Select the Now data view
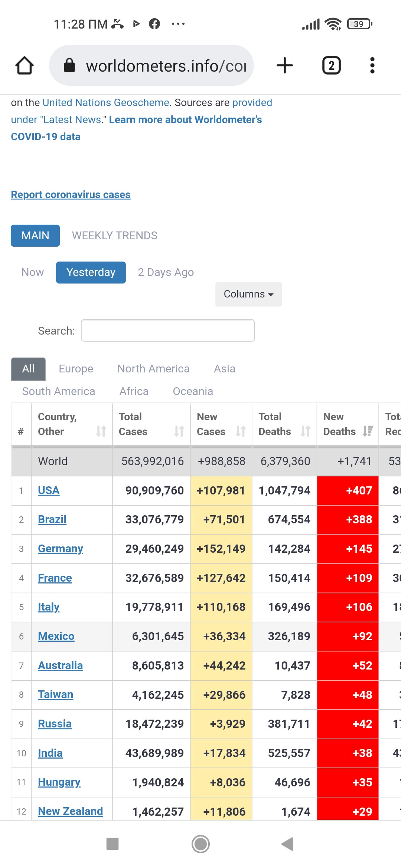Screen dimensions: 401x868 coord(33,272)
